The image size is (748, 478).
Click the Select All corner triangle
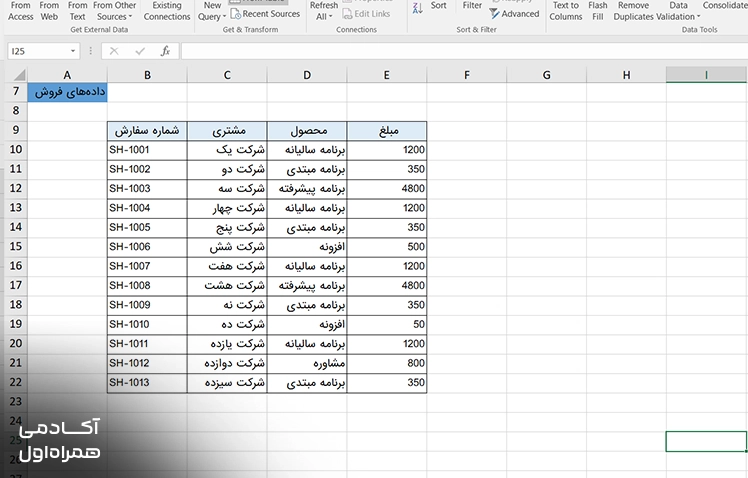[x=18, y=74]
